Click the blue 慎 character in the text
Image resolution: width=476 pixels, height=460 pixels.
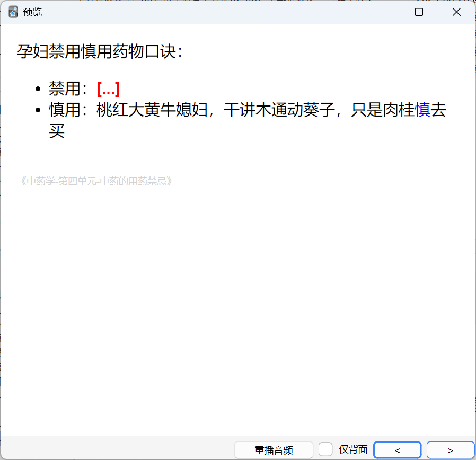click(422, 110)
